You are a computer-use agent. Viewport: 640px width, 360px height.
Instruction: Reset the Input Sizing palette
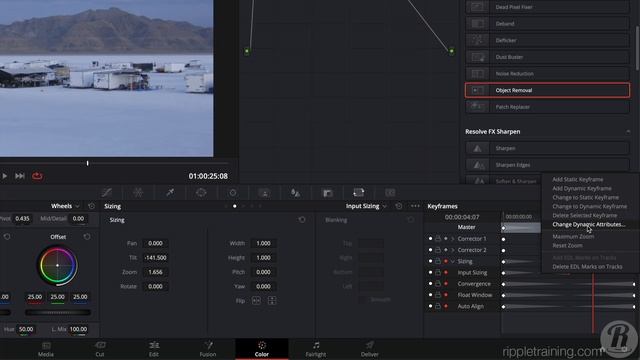coord(399,206)
